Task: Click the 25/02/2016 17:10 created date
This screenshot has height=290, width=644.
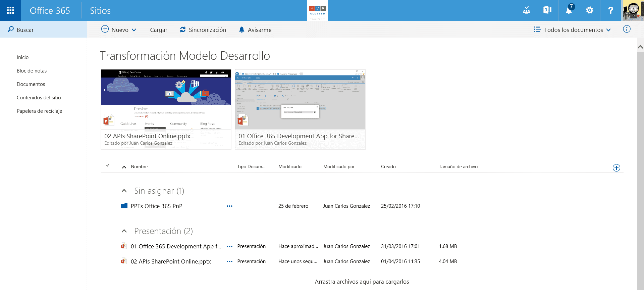Action: 400,206
